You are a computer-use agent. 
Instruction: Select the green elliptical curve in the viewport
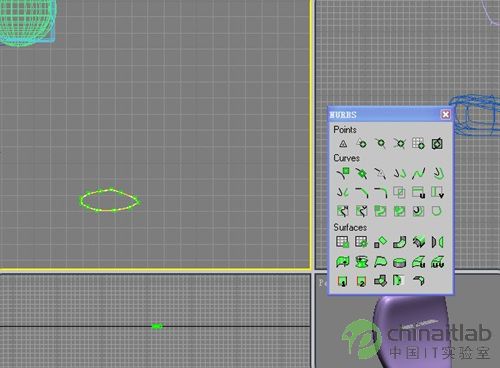click(110, 200)
